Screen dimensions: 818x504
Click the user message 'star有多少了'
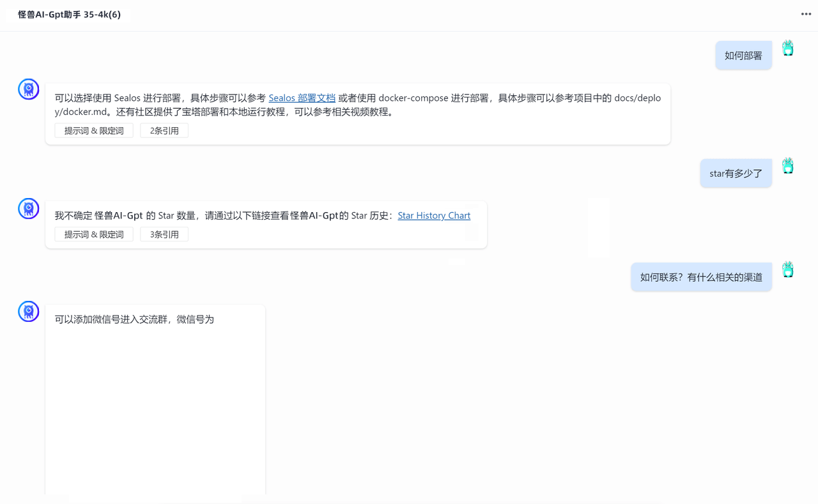[x=736, y=173]
